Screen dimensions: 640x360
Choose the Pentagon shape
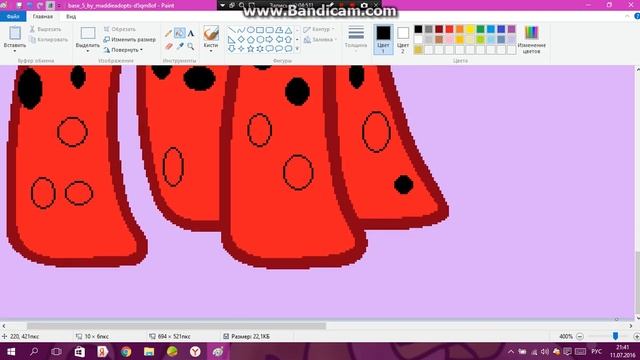coord(251,40)
